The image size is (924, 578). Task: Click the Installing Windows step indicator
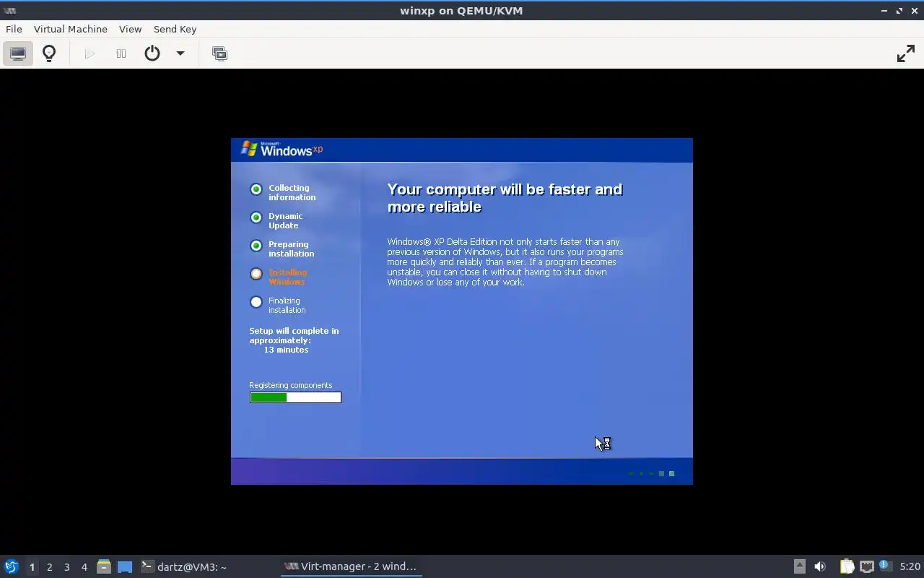tap(256, 274)
